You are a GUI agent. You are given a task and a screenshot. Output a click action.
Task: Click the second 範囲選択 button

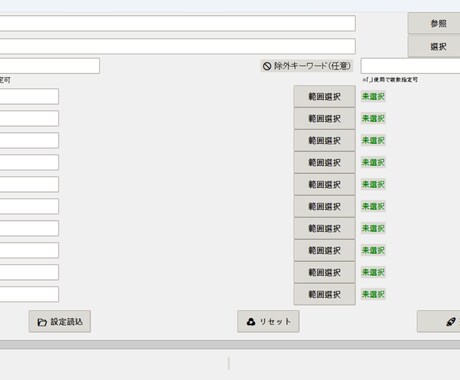point(325,119)
